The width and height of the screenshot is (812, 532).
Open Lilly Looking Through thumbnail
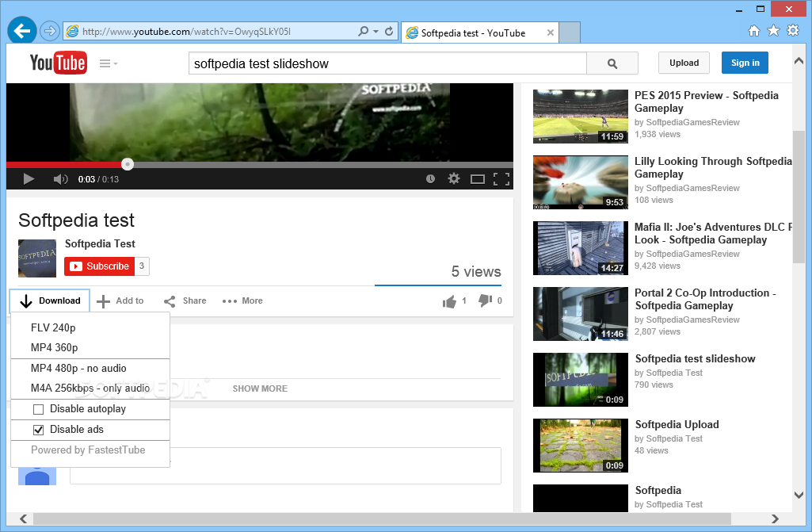point(581,182)
